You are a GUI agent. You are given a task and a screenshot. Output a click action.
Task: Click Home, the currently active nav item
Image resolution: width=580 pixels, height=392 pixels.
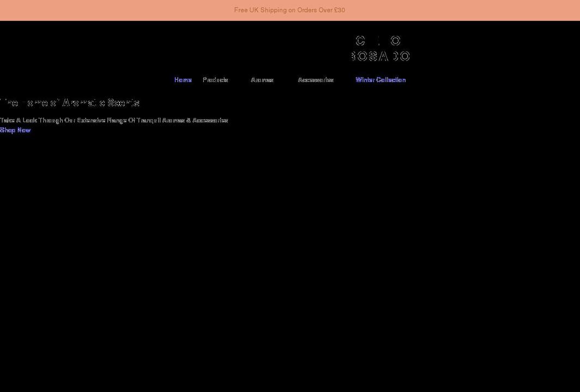click(x=183, y=79)
